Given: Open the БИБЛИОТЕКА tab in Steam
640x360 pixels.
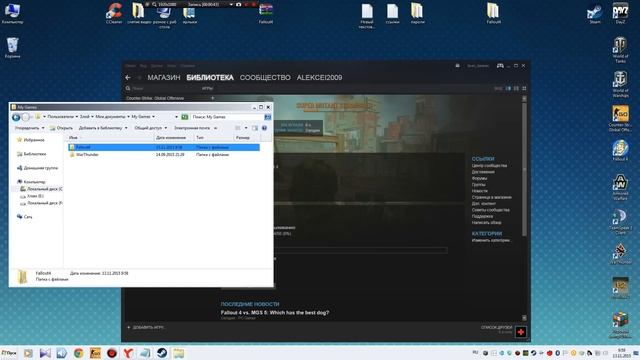Looking at the screenshot, I should (x=210, y=78).
